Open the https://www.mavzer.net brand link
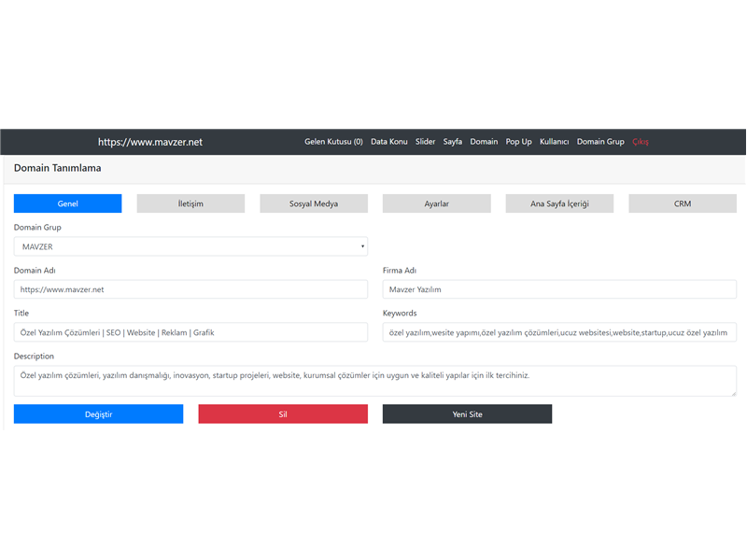Image resolution: width=747 pixels, height=560 pixels. click(150, 142)
